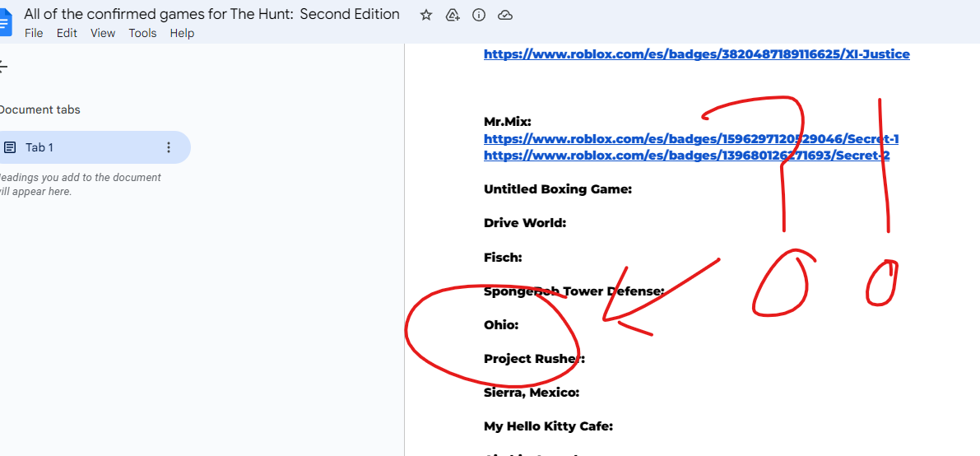Open the Edit menu
The height and width of the screenshot is (456, 980).
point(67,33)
